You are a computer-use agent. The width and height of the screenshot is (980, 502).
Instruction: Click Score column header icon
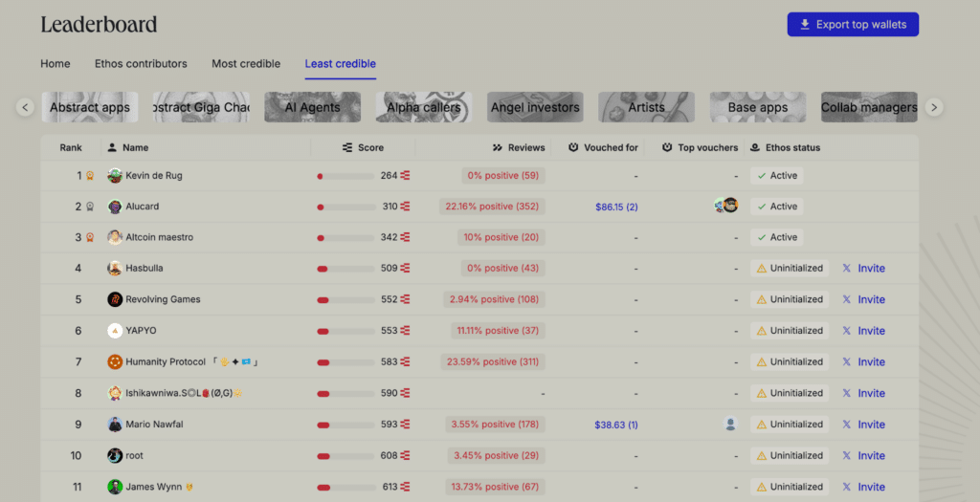coord(347,147)
